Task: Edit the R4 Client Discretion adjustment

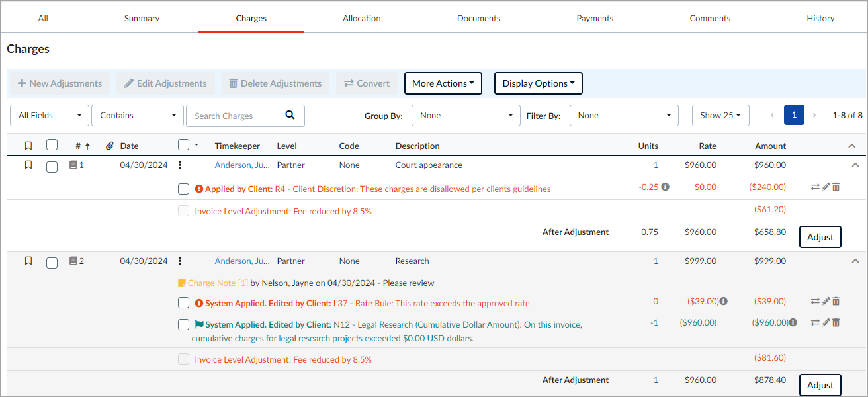Action: click(x=826, y=187)
